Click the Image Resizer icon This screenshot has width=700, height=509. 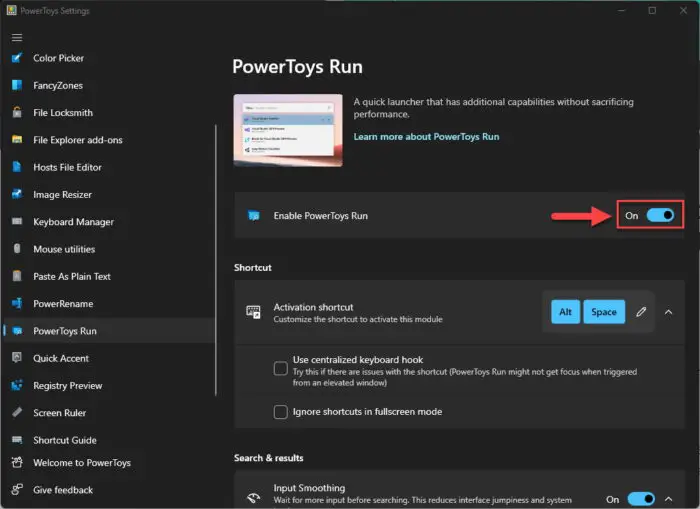17,194
